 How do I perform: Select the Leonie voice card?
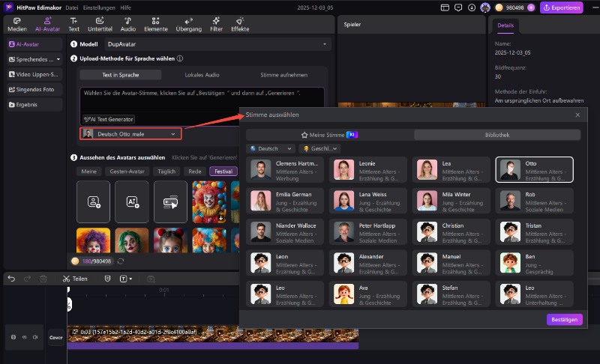point(367,170)
